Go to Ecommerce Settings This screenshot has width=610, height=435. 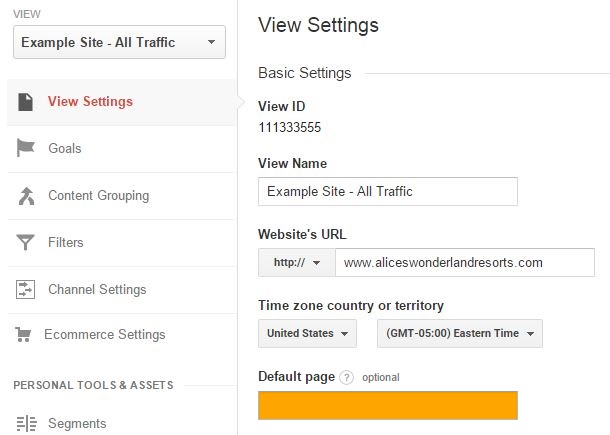pyautogui.click(x=105, y=335)
